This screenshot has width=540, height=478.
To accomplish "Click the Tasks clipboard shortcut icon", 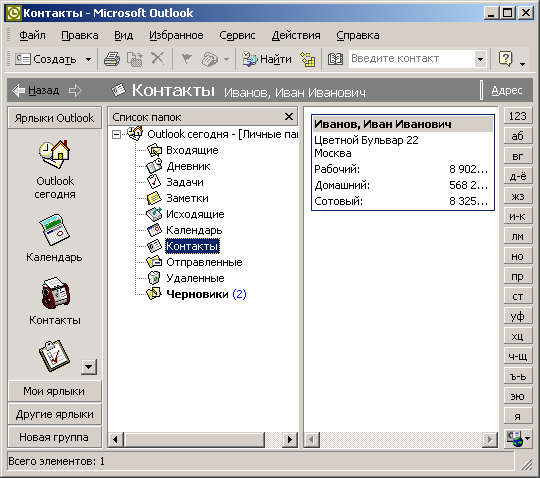I will point(54,356).
